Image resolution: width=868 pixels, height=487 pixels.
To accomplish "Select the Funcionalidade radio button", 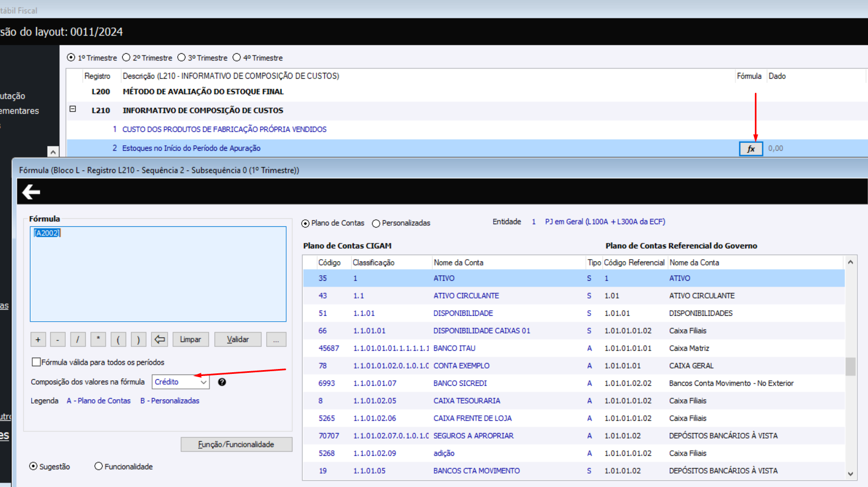I will tap(99, 467).
